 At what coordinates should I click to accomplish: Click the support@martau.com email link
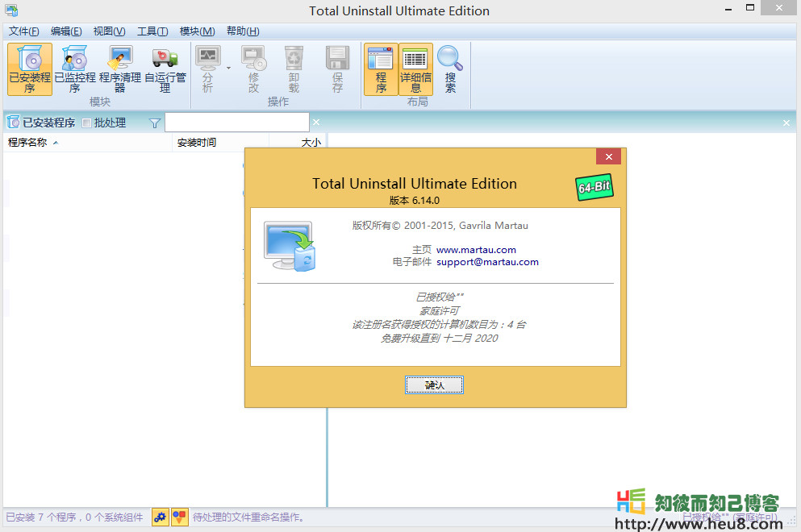pos(487,261)
